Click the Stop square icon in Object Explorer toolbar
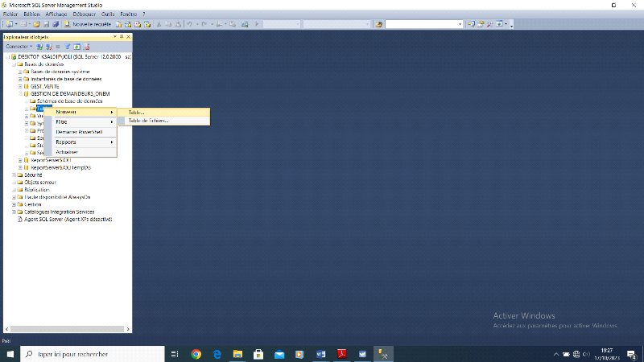This screenshot has height=362, width=644. click(58, 47)
